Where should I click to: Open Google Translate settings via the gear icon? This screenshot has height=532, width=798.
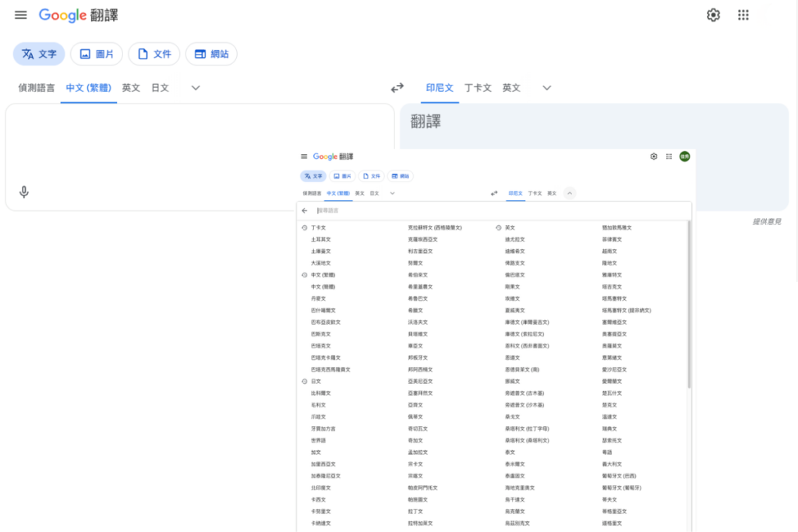(x=712, y=14)
